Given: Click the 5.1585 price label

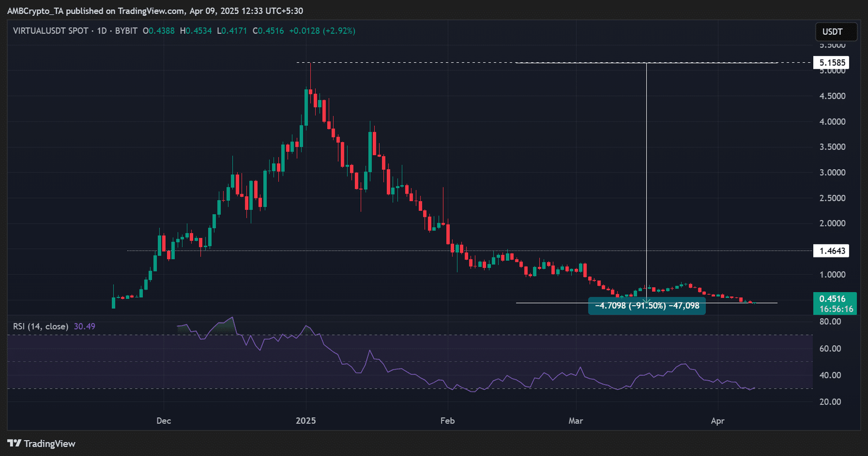Looking at the screenshot, I should pyautogui.click(x=832, y=63).
